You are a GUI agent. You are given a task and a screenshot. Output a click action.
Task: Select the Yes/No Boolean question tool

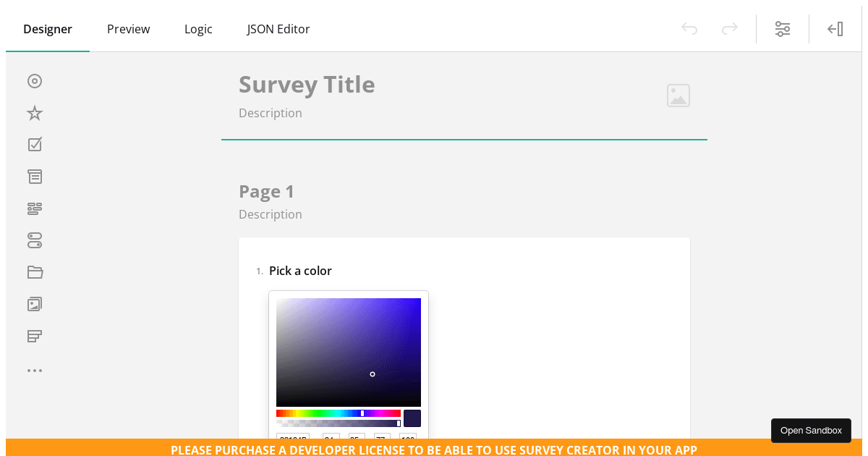coord(35,240)
